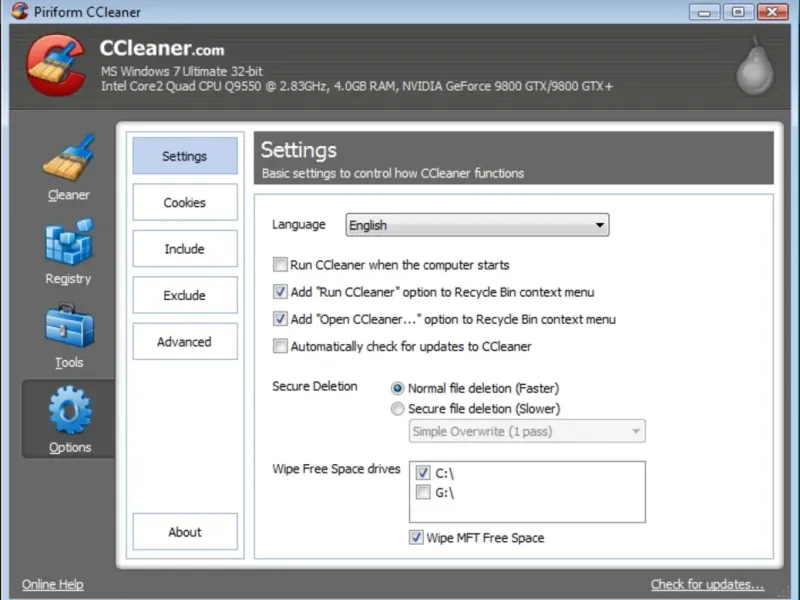The width and height of the screenshot is (800, 600).
Task: Click the Language label
Action: [x=298, y=224]
